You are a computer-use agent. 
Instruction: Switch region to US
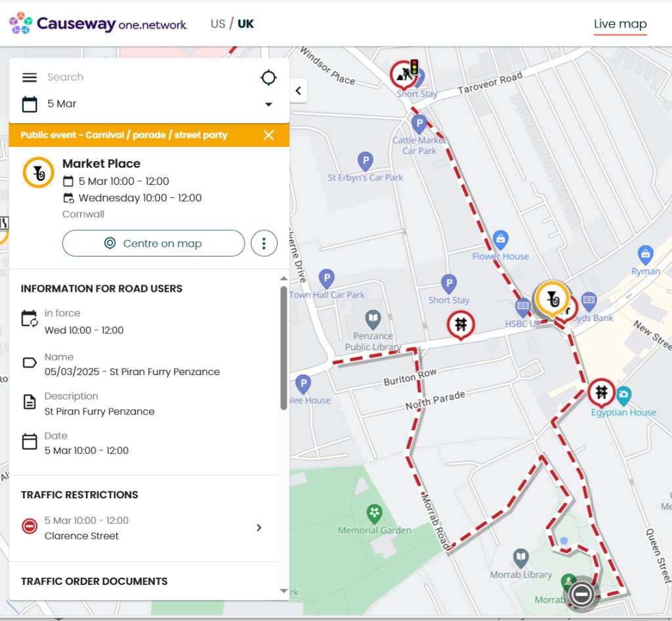[x=217, y=24]
